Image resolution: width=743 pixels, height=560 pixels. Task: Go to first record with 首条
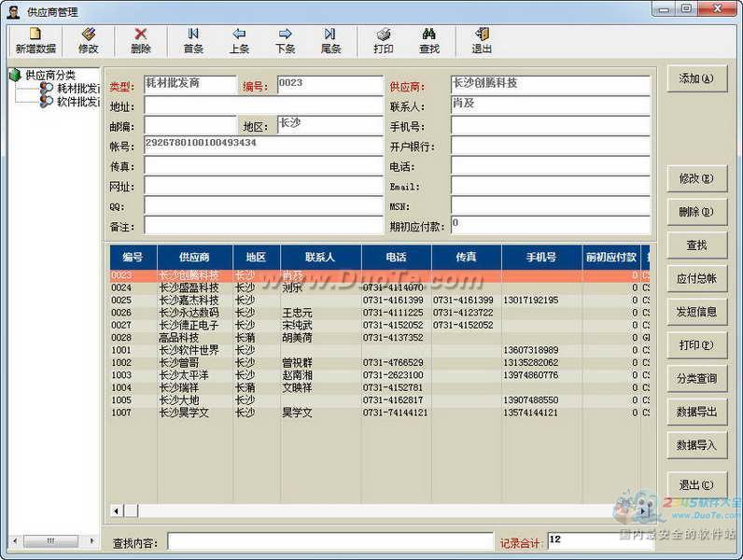[193, 41]
